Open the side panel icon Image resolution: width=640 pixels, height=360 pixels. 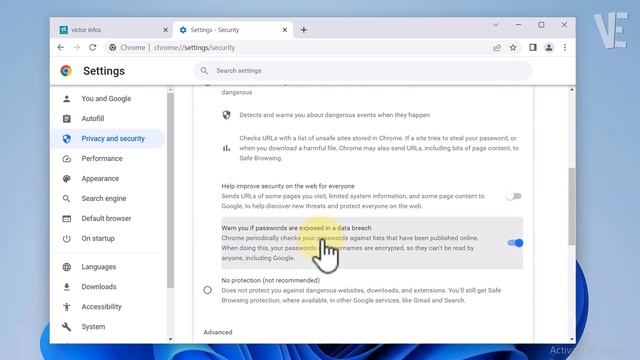[x=533, y=47]
